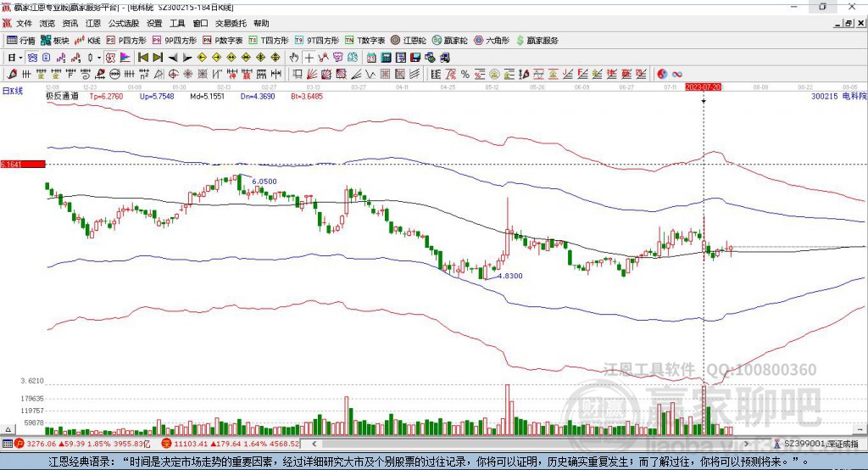The width and height of the screenshot is (868, 470).
Task: Open the 9P四方形 tool
Action: [175, 41]
